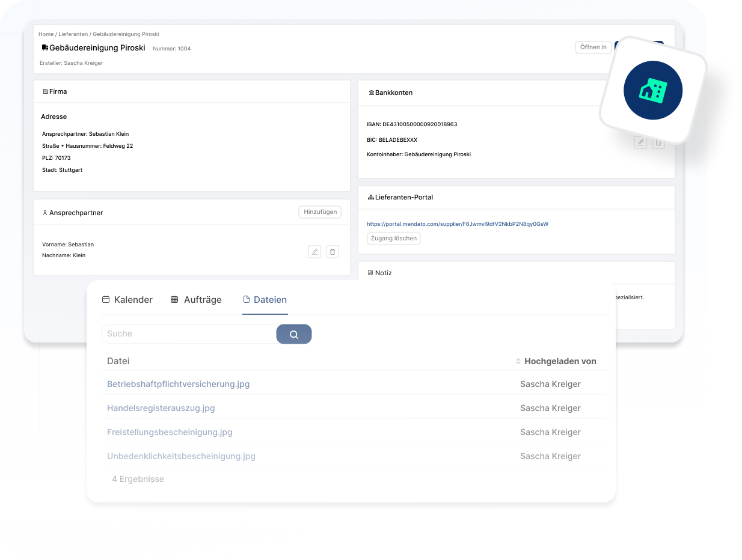This screenshot has height=560, width=742.
Task: Click the Vorname: Sebastian text
Action: tap(68, 245)
